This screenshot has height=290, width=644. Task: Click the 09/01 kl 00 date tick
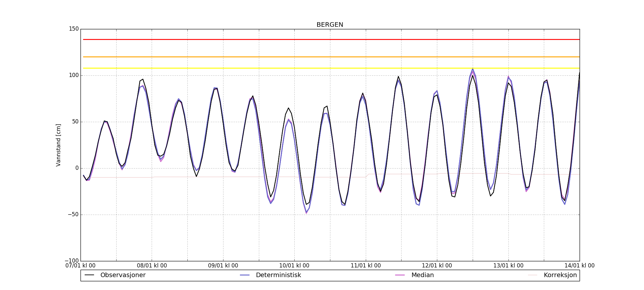[x=223, y=266]
